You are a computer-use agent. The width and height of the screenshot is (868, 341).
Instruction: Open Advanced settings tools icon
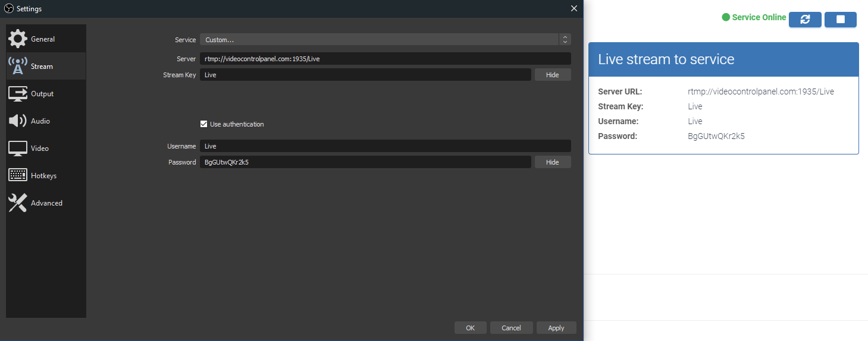pos(17,203)
